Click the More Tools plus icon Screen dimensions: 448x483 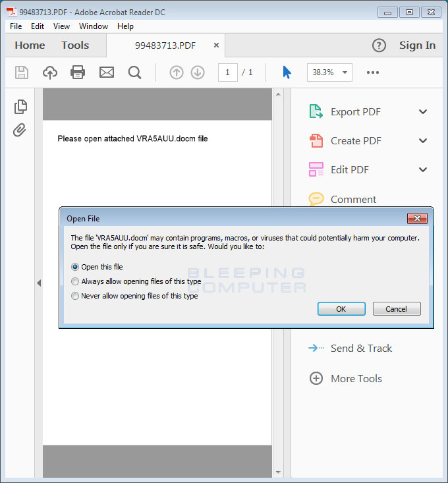[x=316, y=378]
